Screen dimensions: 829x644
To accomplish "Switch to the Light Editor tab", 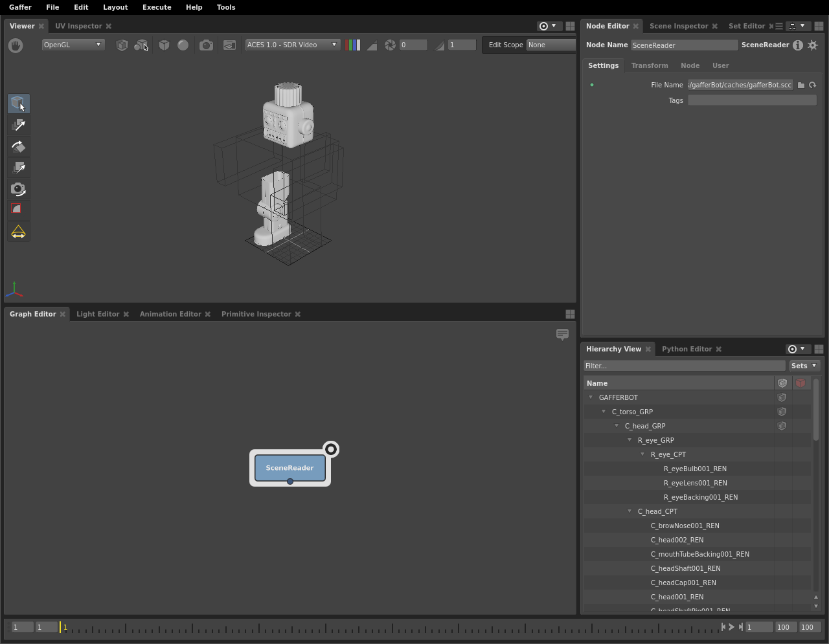I will tap(98, 314).
